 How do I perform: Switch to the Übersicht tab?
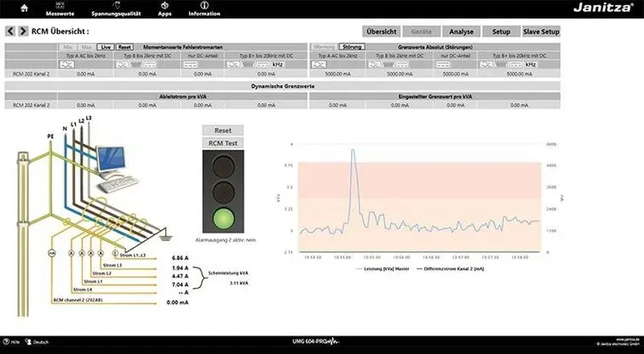coord(382,31)
